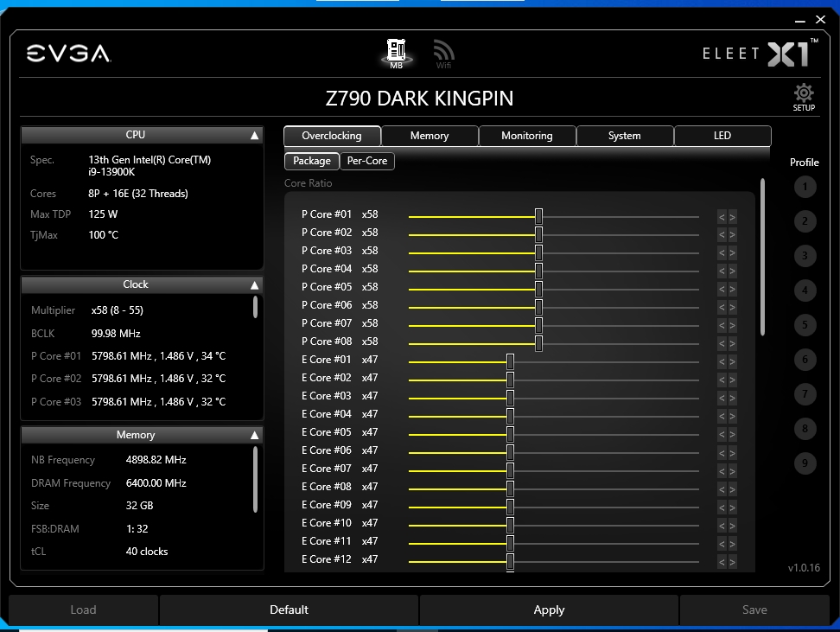The image size is (840, 632).
Task: Decrease E Core #12 ratio arrow
Action: 722,562
